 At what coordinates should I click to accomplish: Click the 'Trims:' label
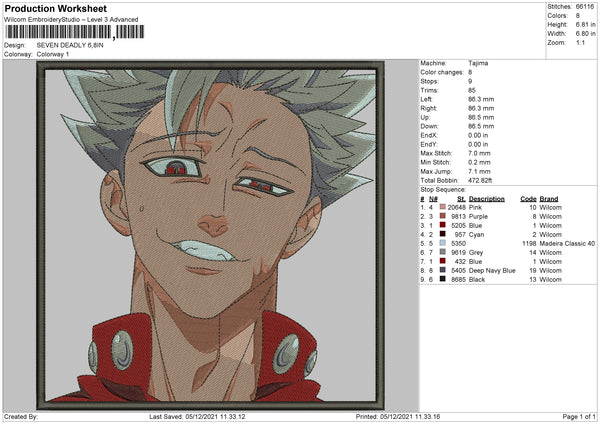429,90
